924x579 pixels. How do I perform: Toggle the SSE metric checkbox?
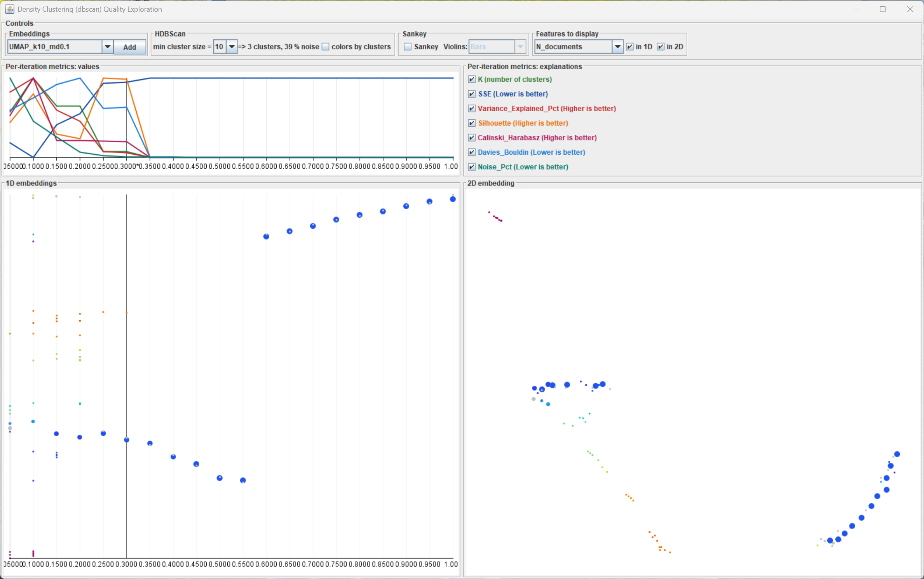point(472,94)
